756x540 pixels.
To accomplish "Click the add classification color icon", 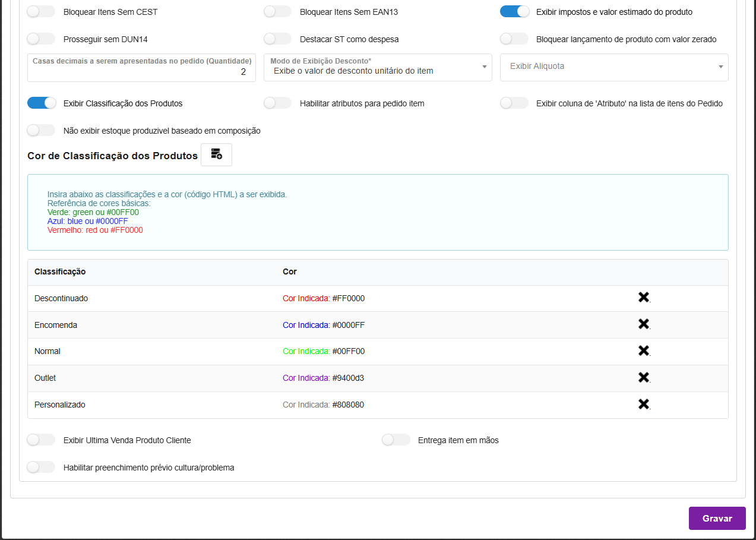I will [x=216, y=154].
